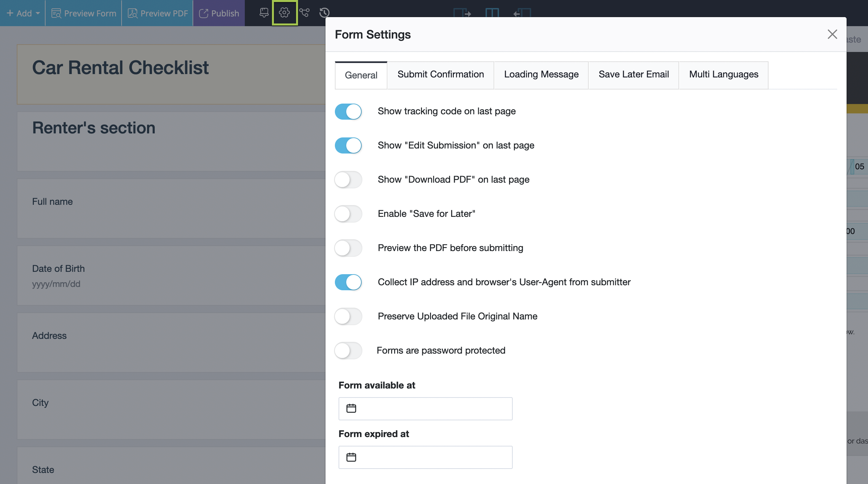Open the workflow connections icon

[304, 13]
